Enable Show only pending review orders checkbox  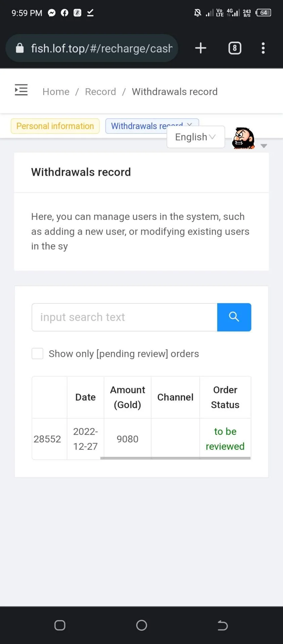(37, 354)
